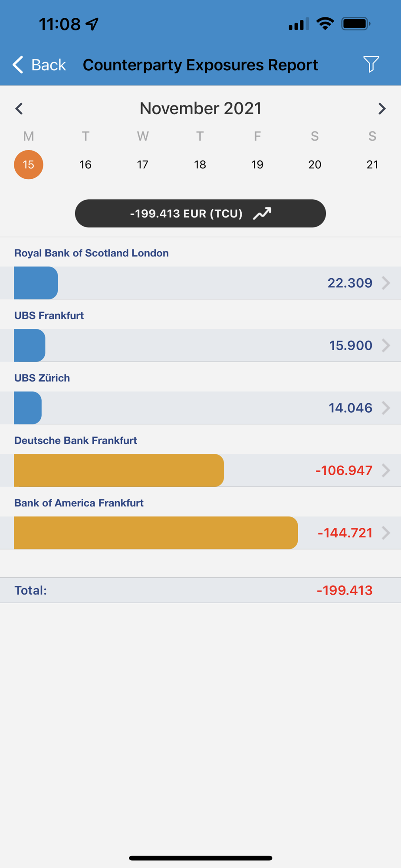Viewport: 401px width, 868px height.
Task: Select Tuesday 16 in calendar
Action: click(85, 165)
